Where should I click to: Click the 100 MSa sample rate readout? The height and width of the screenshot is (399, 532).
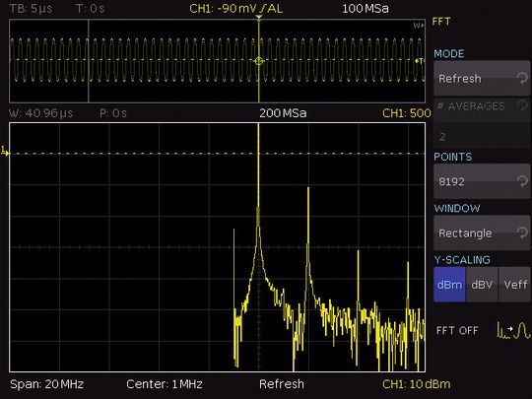tap(366, 8)
